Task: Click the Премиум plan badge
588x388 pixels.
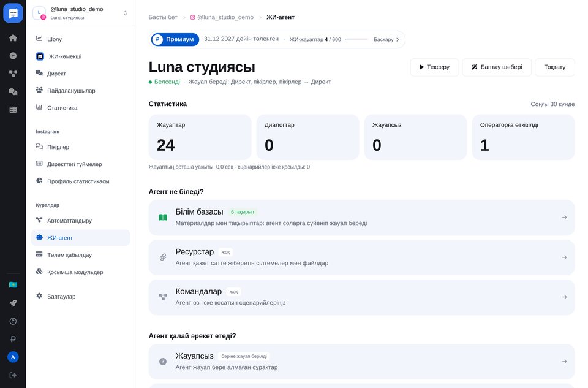Action: click(175, 39)
